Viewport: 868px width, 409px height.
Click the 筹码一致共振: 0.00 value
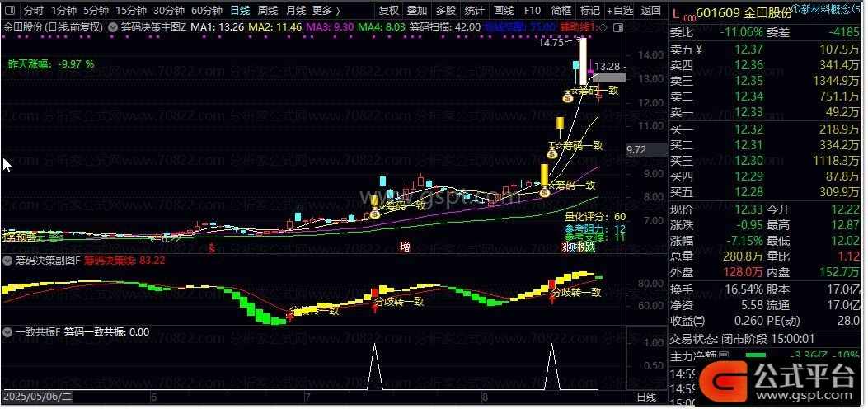pos(107,332)
